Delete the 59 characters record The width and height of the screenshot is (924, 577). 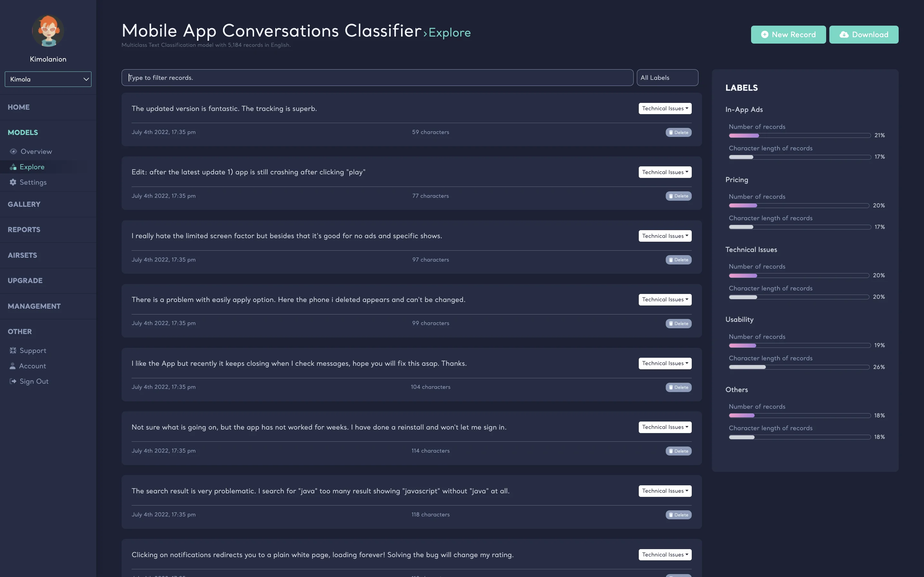(679, 132)
